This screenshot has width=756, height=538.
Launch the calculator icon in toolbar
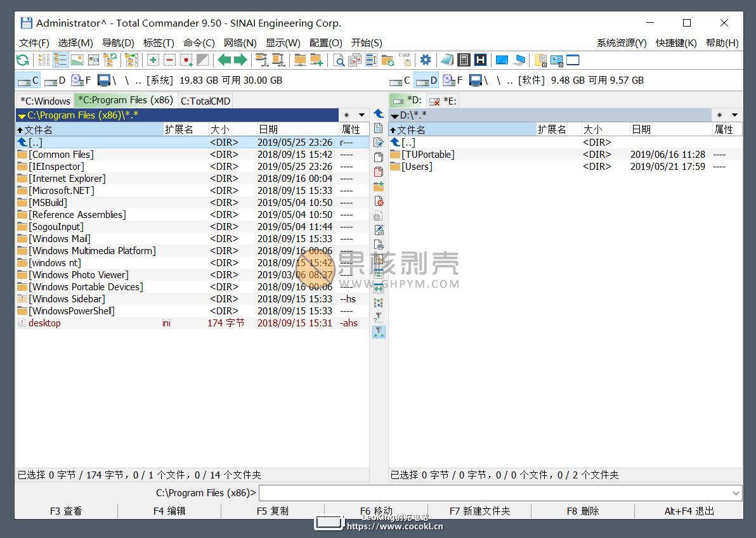point(464,60)
